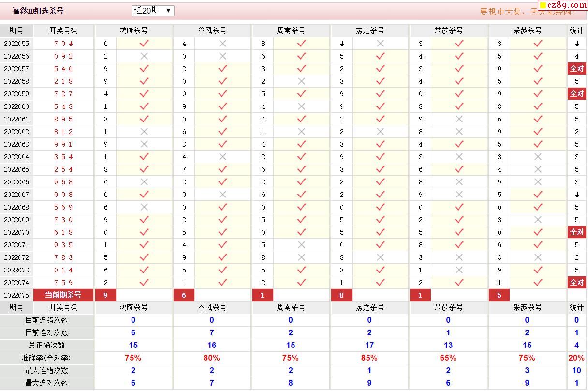Click 采薇杀号 check mark in row 2022057

coord(538,69)
